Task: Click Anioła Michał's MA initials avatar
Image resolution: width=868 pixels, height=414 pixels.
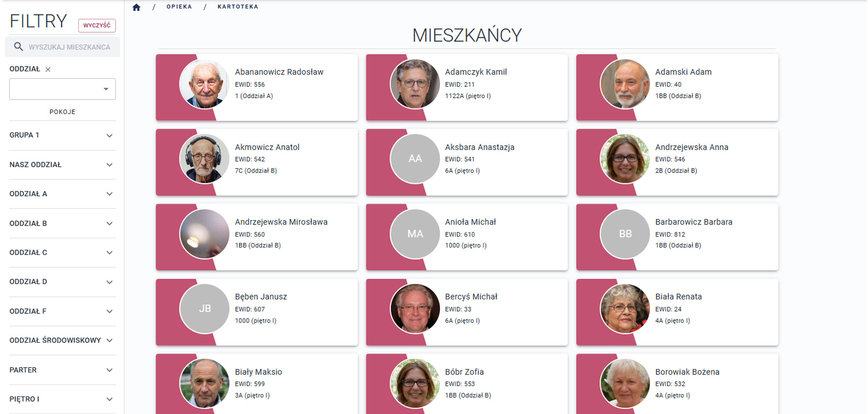Action: (415, 234)
